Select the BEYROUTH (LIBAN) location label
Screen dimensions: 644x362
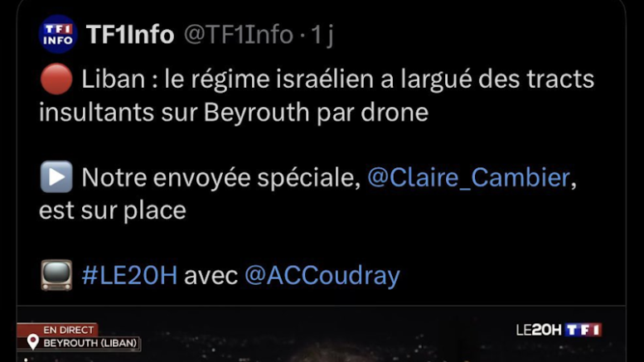[x=91, y=343]
